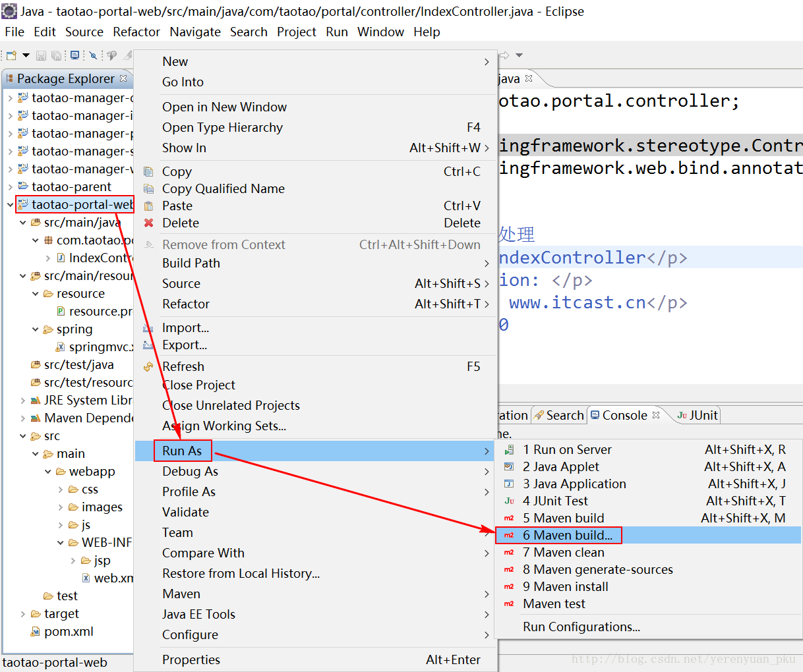The width and height of the screenshot is (803, 672).
Task: Click the Save All toolbar icon
Action: [57, 55]
